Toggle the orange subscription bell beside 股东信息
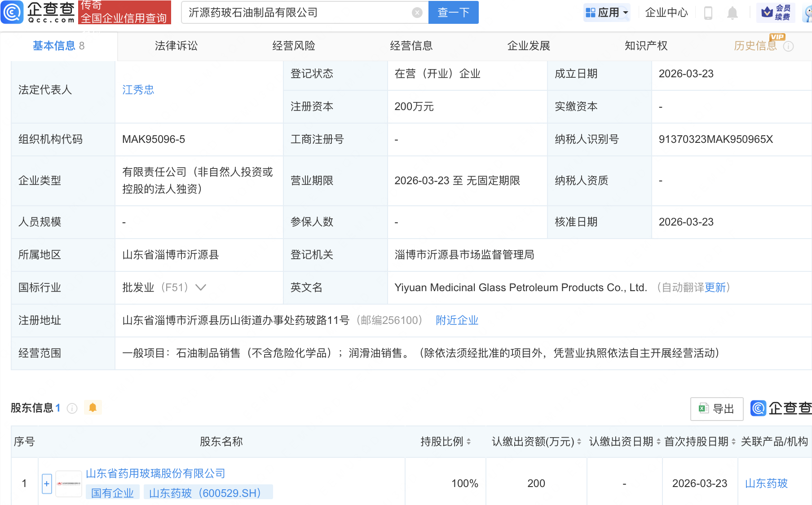Image resolution: width=812 pixels, height=505 pixels. point(93,408)
